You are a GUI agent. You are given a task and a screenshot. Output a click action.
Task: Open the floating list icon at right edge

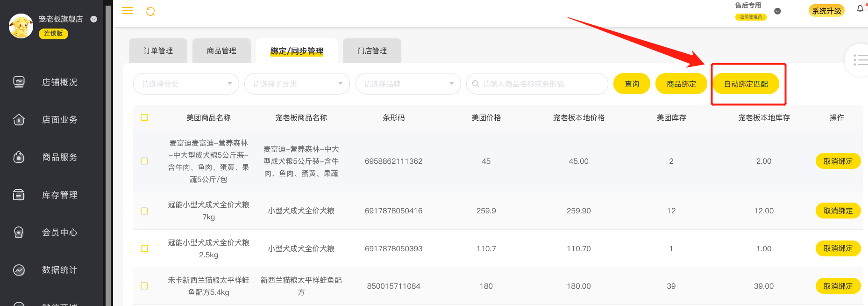point(860,60)
